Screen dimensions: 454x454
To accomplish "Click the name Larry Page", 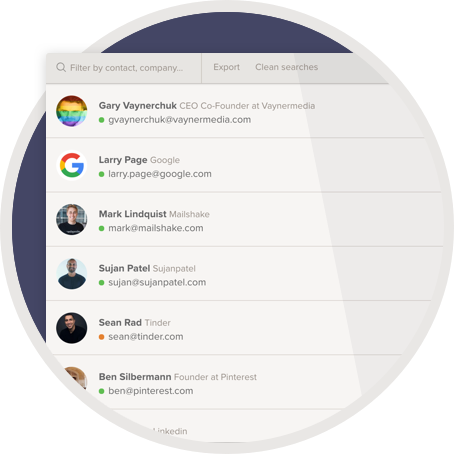I will point(123,160).
